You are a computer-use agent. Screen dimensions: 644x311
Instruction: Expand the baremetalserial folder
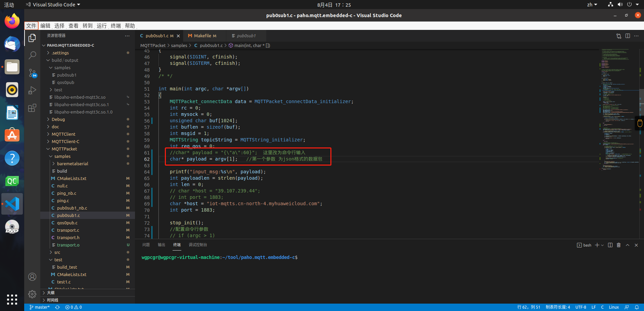88,164
